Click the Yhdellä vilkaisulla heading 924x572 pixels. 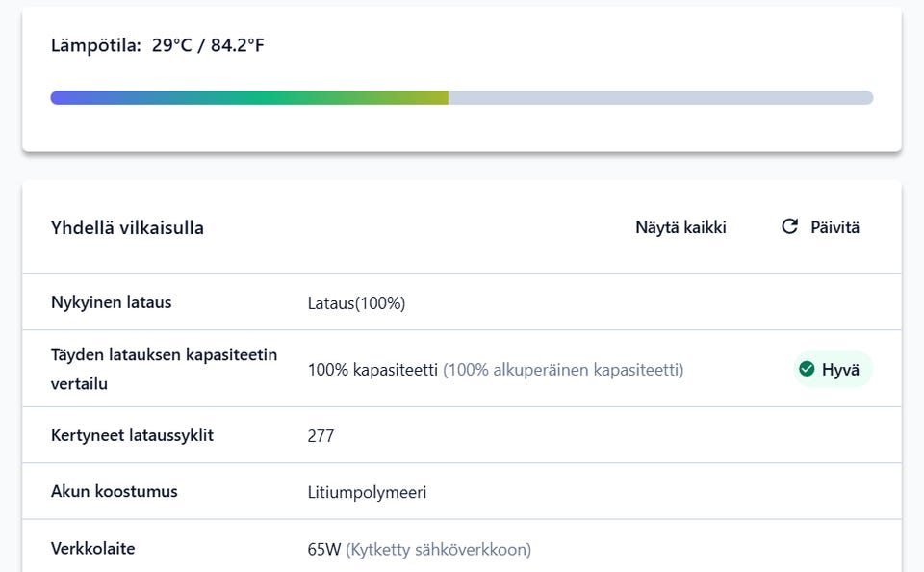point(127,228)
